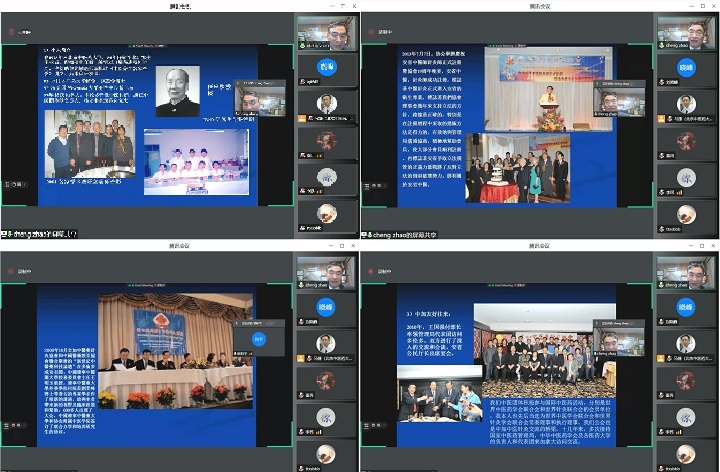The image size is (720, 472).
Task: Select ttxsbbb participant tile in top-right window
Action: click(686, 212)
